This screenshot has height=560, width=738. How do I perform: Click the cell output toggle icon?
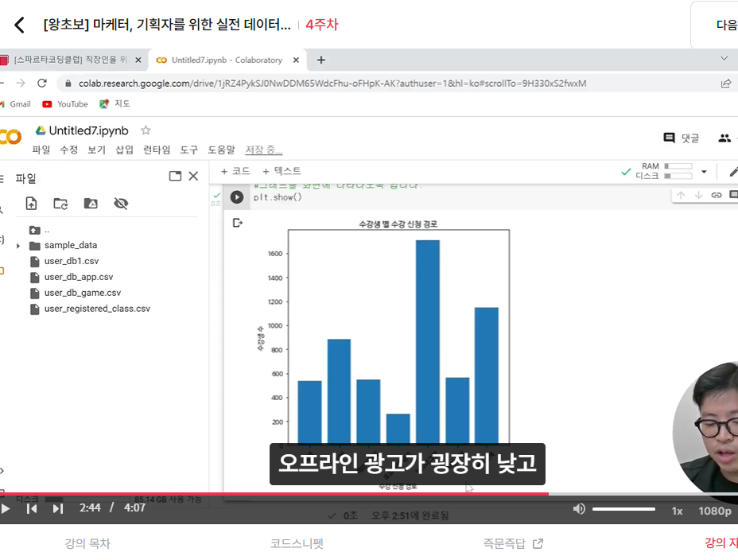[x=238, y=223]
